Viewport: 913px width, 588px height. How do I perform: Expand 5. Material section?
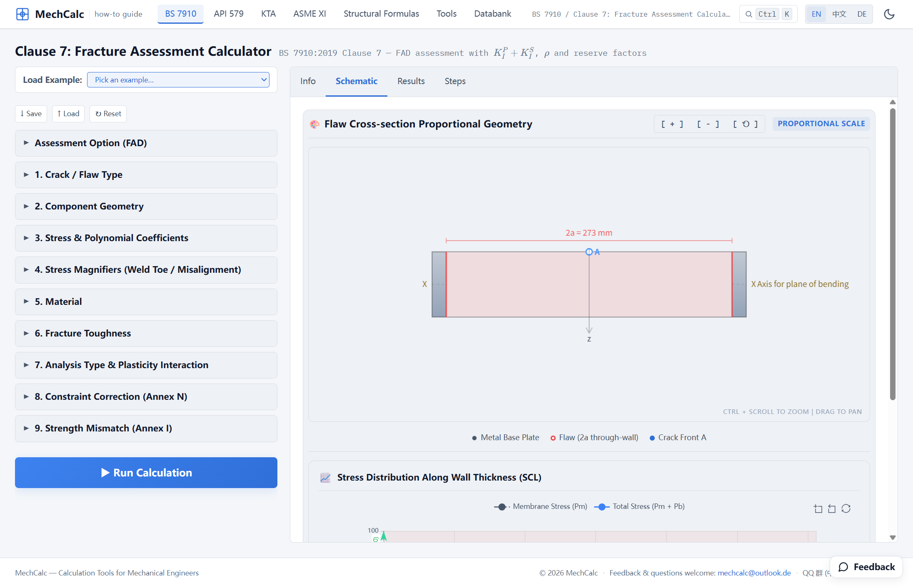coord(146,302)
